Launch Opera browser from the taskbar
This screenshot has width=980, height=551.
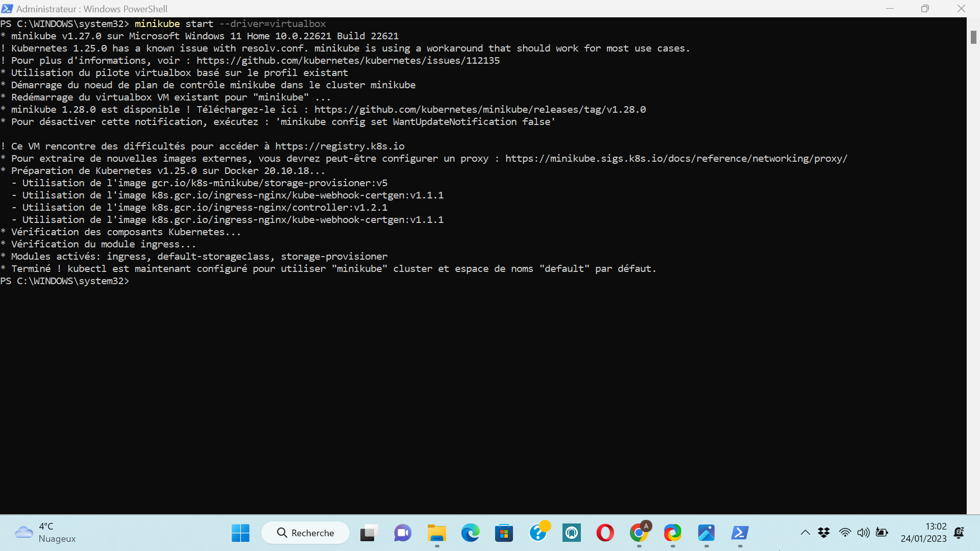(x=605, y=533)
